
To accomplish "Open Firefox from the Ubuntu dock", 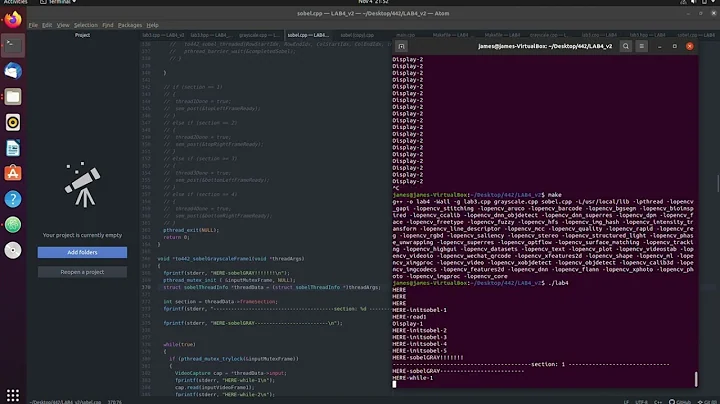I will point(13,20).
